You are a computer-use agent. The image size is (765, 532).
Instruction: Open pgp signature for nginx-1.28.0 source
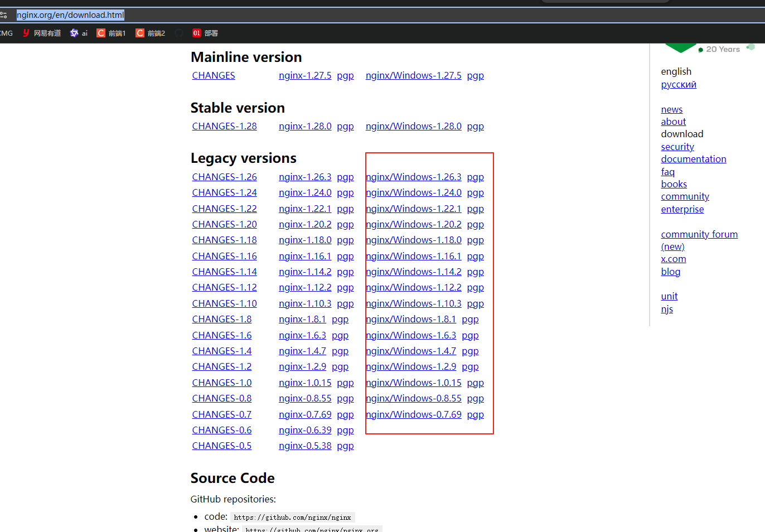coord(345,127)
